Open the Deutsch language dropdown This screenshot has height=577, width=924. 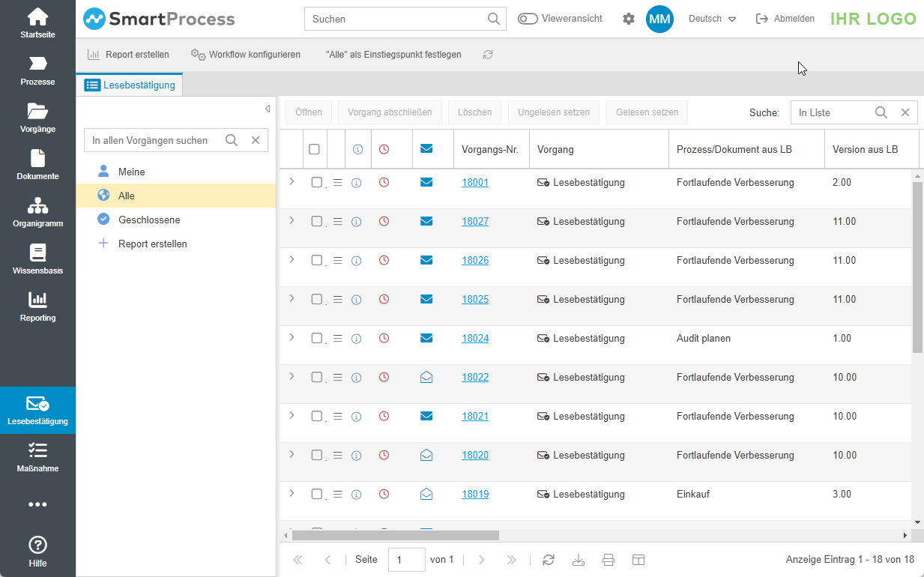(x=712, y=19)
